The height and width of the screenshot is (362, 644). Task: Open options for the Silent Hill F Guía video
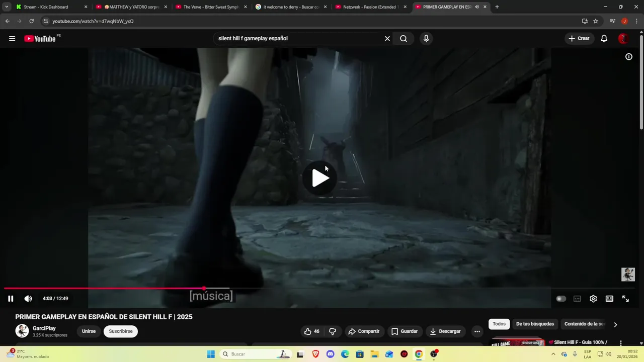pyautogui.click(x=620, y=343)
